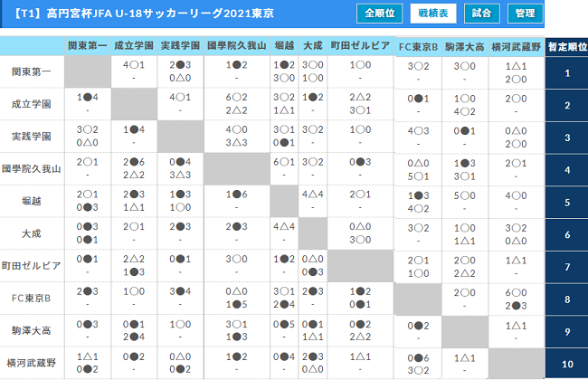Click the 4○1 result, 関東第一 row vs 成立学園

(x=134, y=65)
